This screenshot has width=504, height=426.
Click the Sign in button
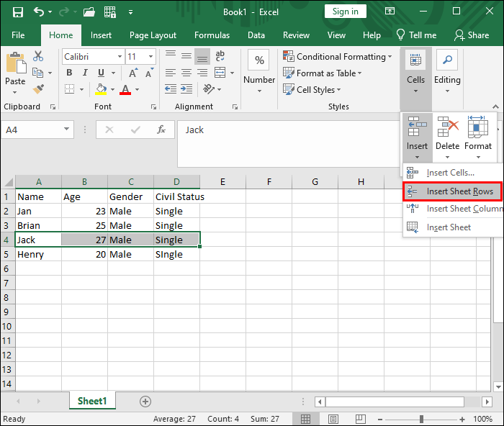[346, 12]
